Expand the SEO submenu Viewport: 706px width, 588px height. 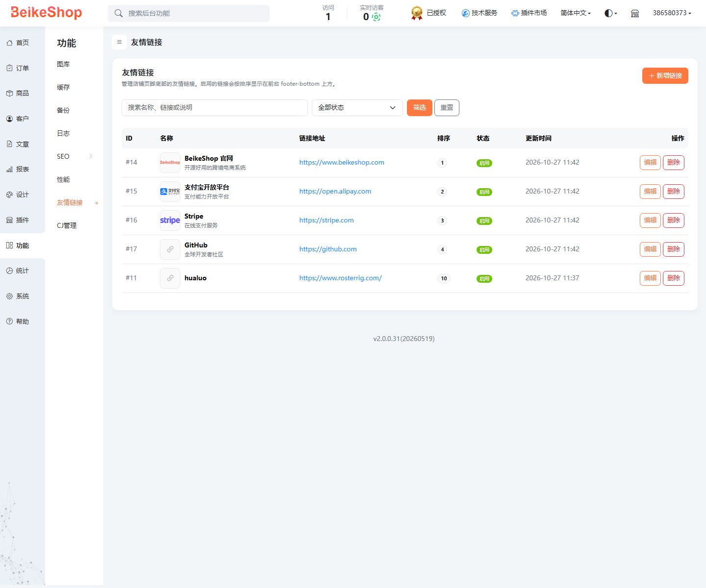pos(75,156)
